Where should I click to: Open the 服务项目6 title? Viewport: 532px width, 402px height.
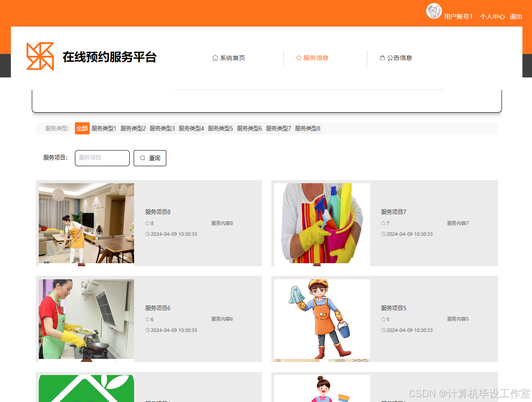(158, 308)
